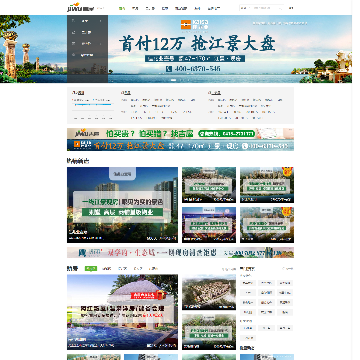Open the night skyline bridge property thumbnail
This screenshot has height=360, width=360.
(x=209, y=225)
